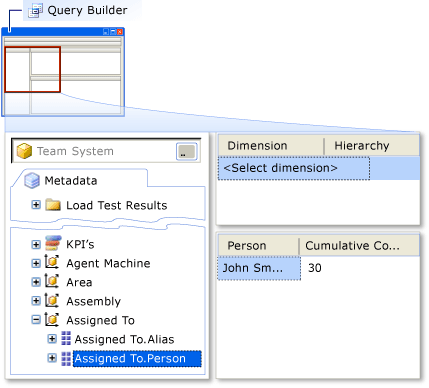Click the Agent Machine dimension icon

point(52,262)
